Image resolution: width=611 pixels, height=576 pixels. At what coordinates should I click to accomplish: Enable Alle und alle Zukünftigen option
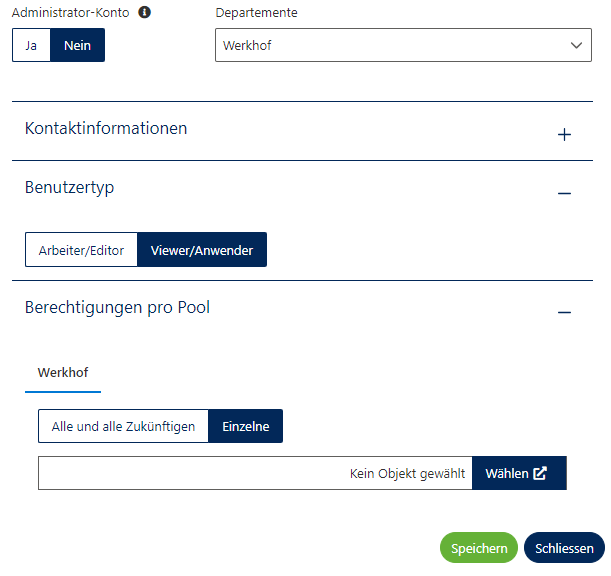tap(123, 426)
